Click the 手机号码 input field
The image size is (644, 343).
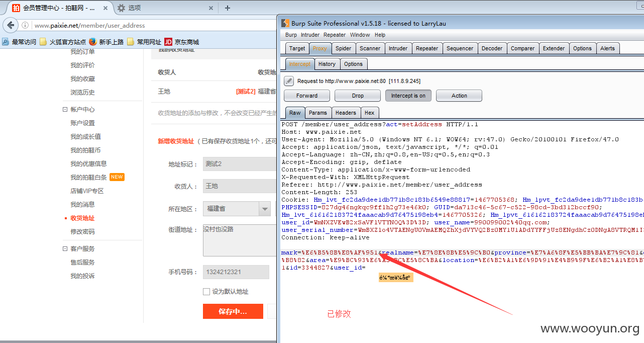236,272
